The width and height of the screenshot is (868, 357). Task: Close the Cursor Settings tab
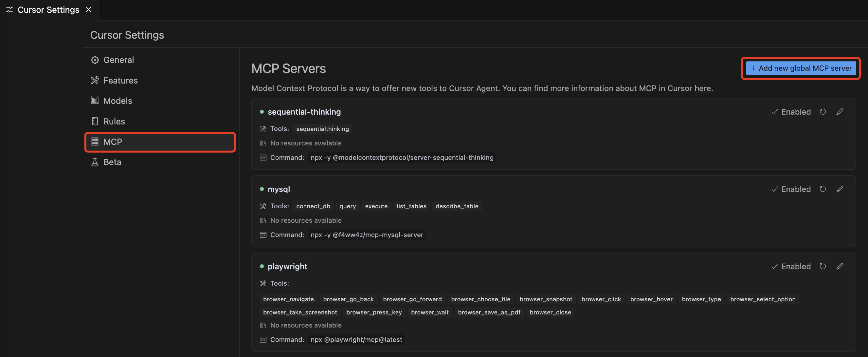(x=89, y=10)
